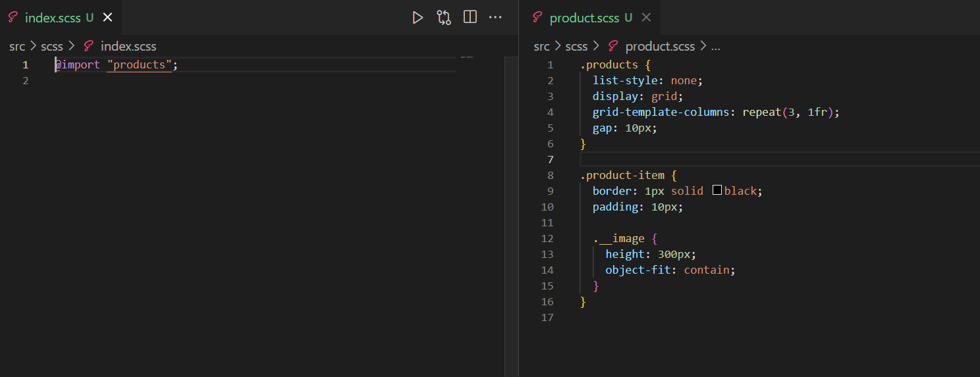Click the split editor right icon

tap(470, 18)
